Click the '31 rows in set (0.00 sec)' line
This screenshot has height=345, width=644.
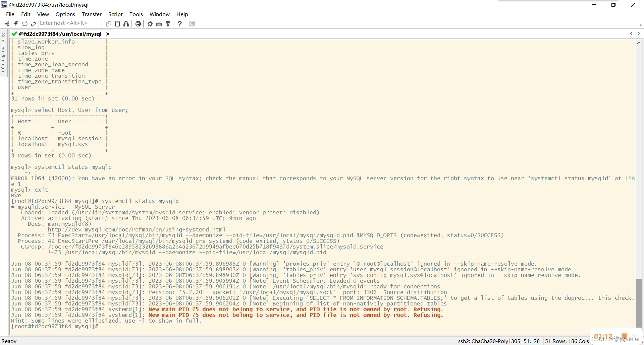pos(53,98)
